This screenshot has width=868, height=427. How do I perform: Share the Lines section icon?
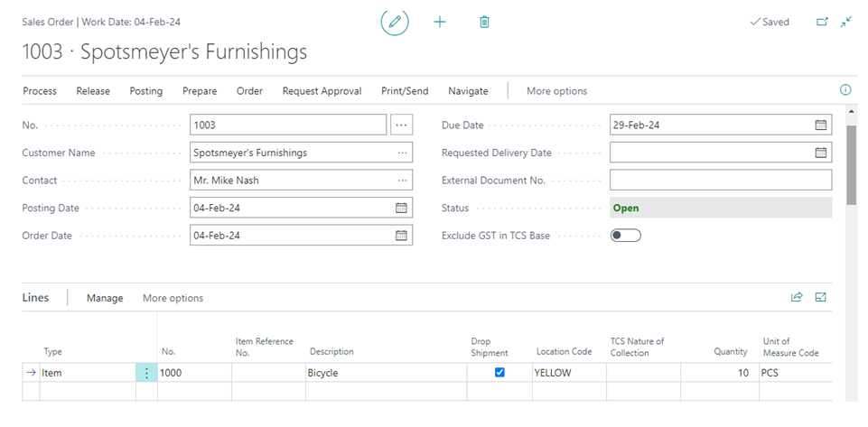click(797, 298)
